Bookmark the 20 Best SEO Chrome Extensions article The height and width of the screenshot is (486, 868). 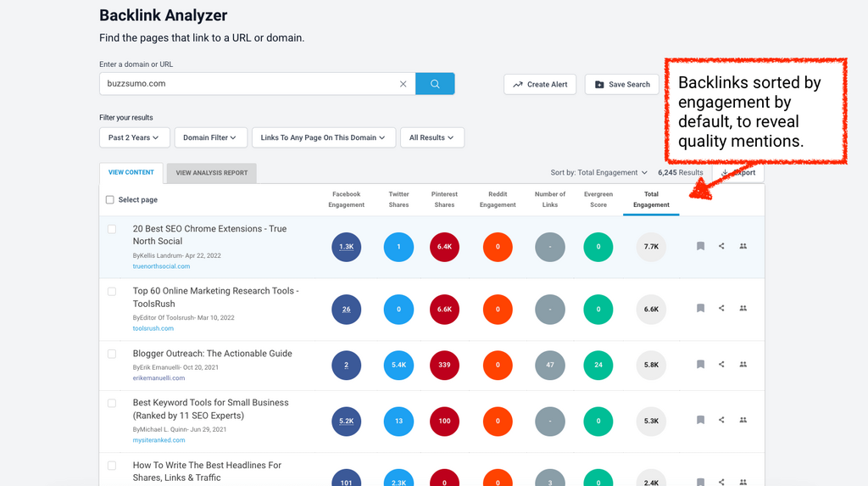pos(700,247)
